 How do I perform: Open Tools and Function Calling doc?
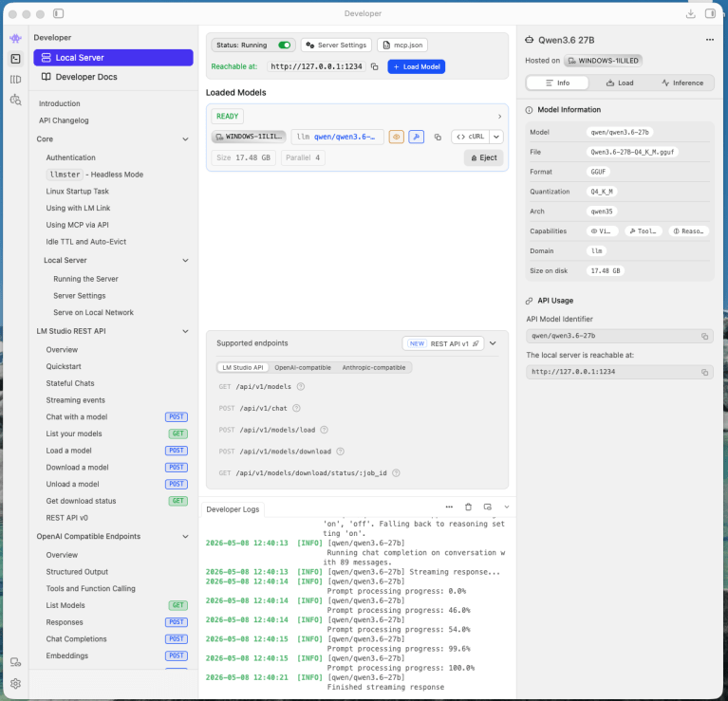click(x=90, y=588)
